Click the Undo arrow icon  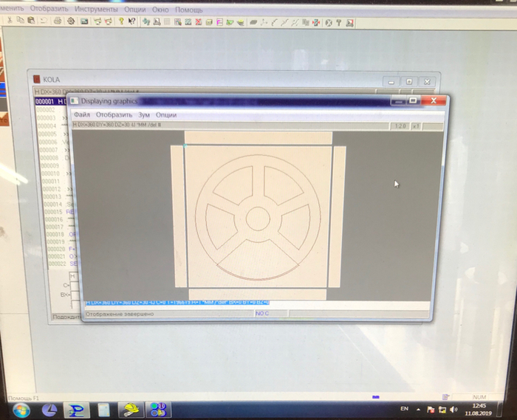tap(43, 21)
